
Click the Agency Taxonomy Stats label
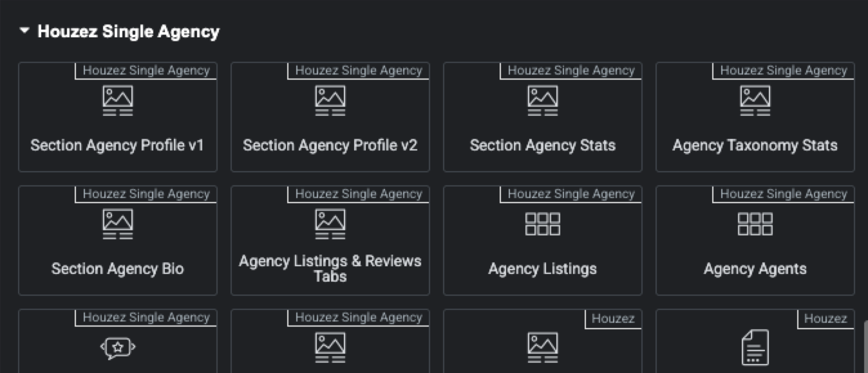tap(755, 145)
